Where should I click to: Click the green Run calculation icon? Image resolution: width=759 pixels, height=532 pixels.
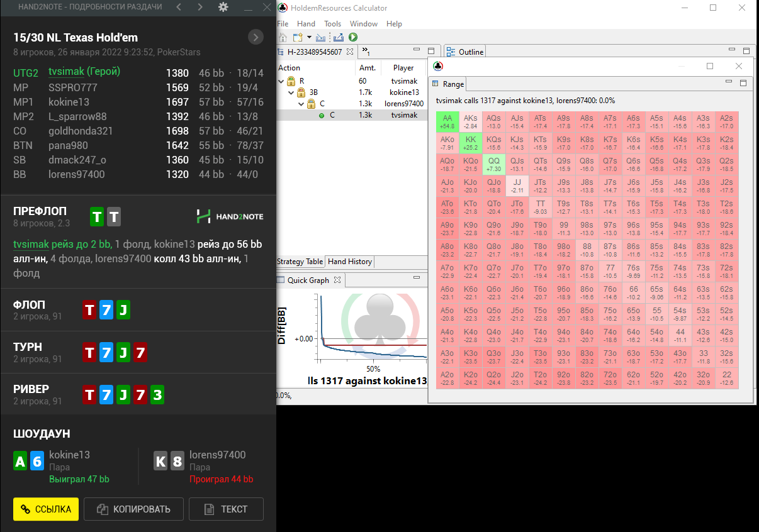point(353,38)
